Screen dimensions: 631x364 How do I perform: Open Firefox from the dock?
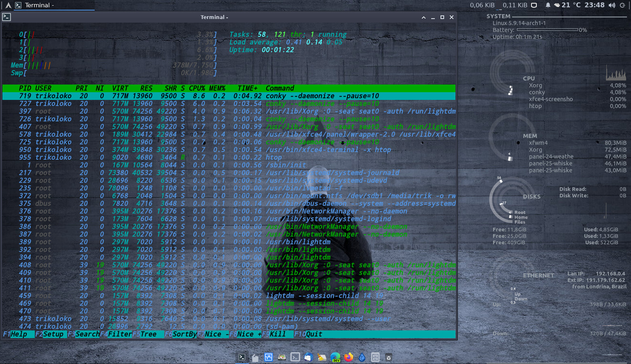[x=348, y=357]
